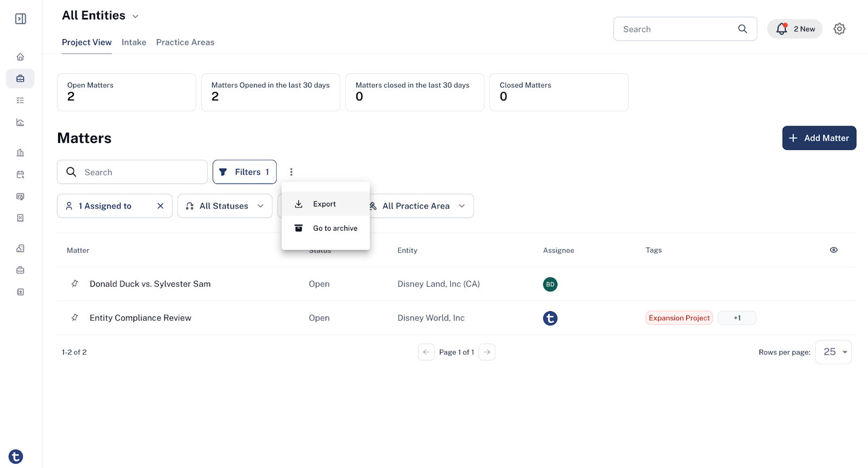Open the building document sidebar icon
868x468 pixels.
coord(20,248)
